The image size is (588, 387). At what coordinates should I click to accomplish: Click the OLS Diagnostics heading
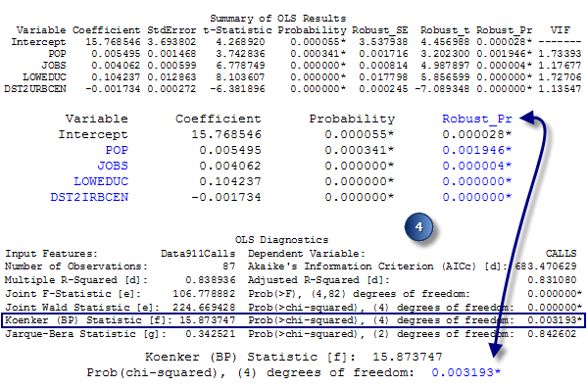[x=281, y=240]
